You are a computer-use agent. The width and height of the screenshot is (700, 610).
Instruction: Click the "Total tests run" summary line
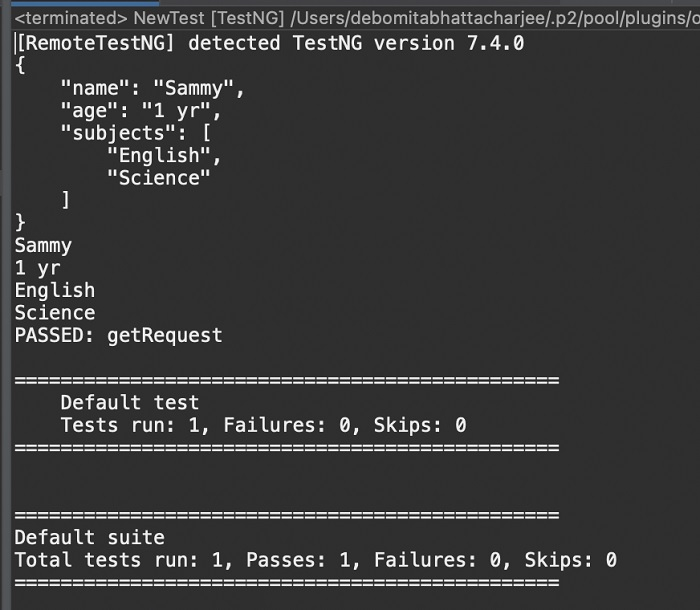pyautogui.click(x=315, y=560)
